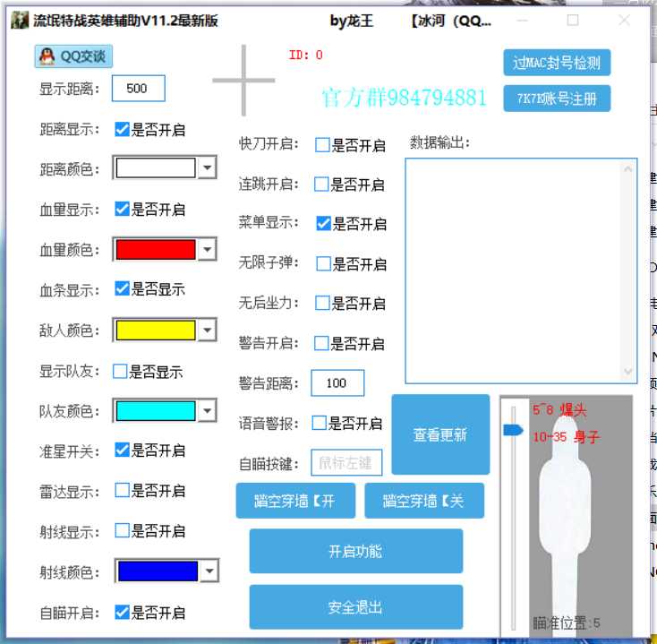
Task: Expand the 射线颜色 dropdown arrow
Action: (209, 571)
